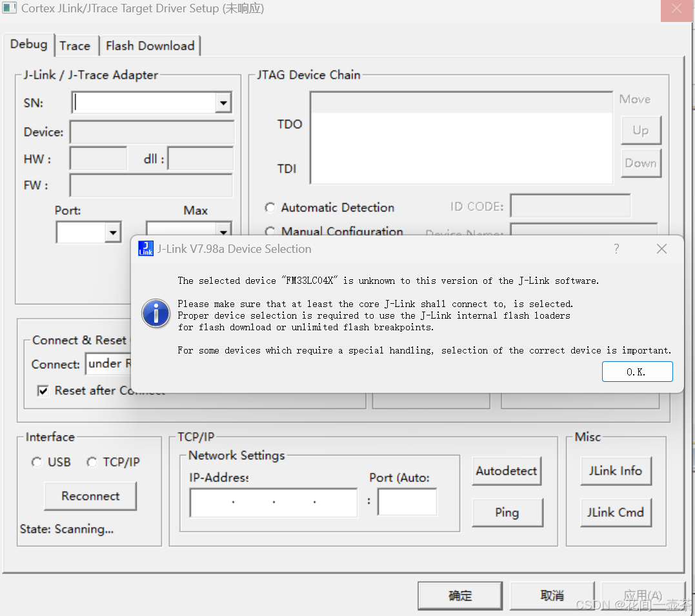Click the J-Link logo icon in dialog title
This screenshot has width=695, height=616.
[x=146, y=248]
